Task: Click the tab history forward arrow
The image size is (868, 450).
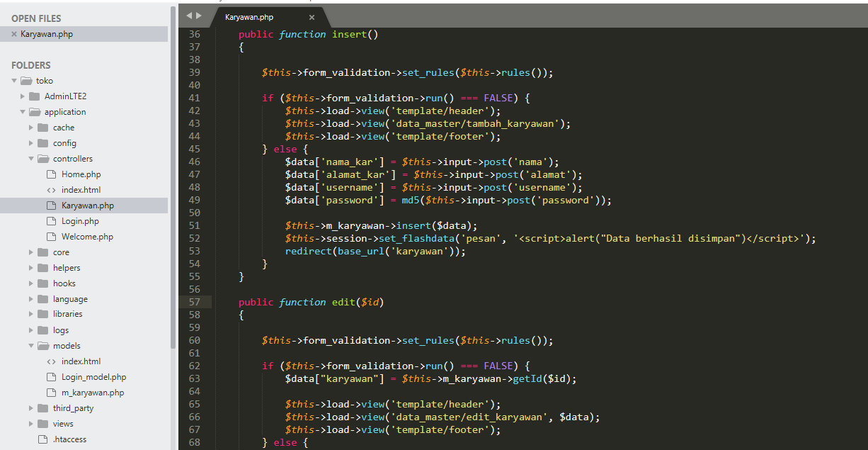Action: click(199, 16)
